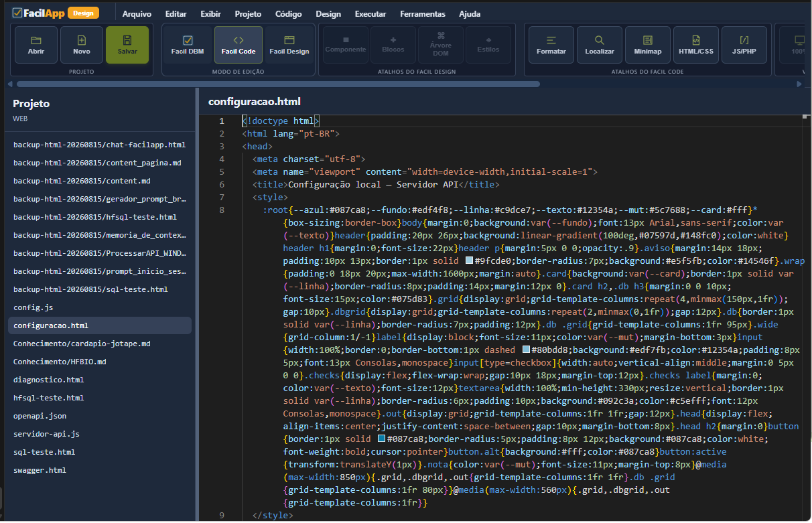The width and height of the screenshot is (812, 523).
Task: Click the horizontal toolbar scrollbar thumb
Action: [278, 84]
